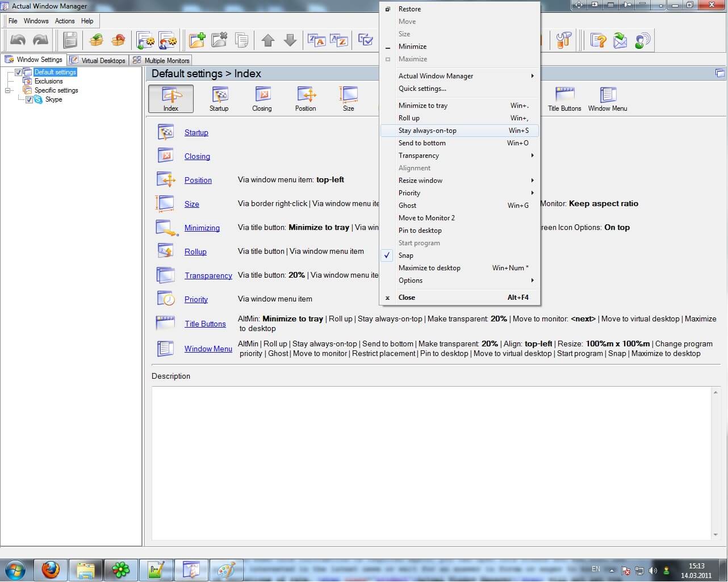Click the new folder with plus icon
This screenshot has width=728, height=582.
(197, 40)
